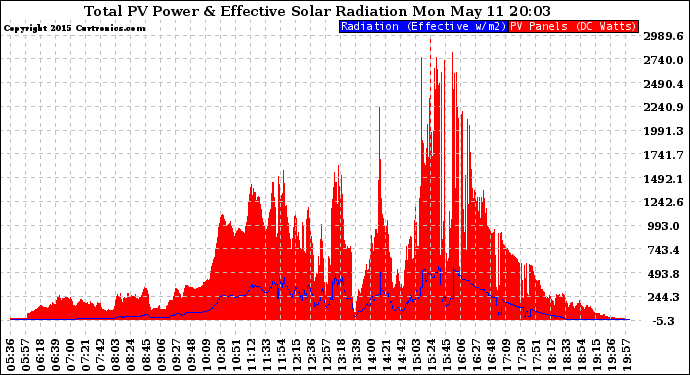Viewport: 690px width, 375px height.
Task: Click the 993.0 y-axis value
Action: (664, 226)
